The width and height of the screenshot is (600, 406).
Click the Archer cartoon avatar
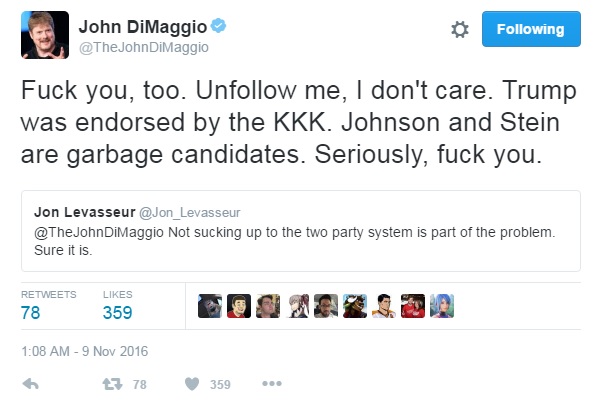384,306
